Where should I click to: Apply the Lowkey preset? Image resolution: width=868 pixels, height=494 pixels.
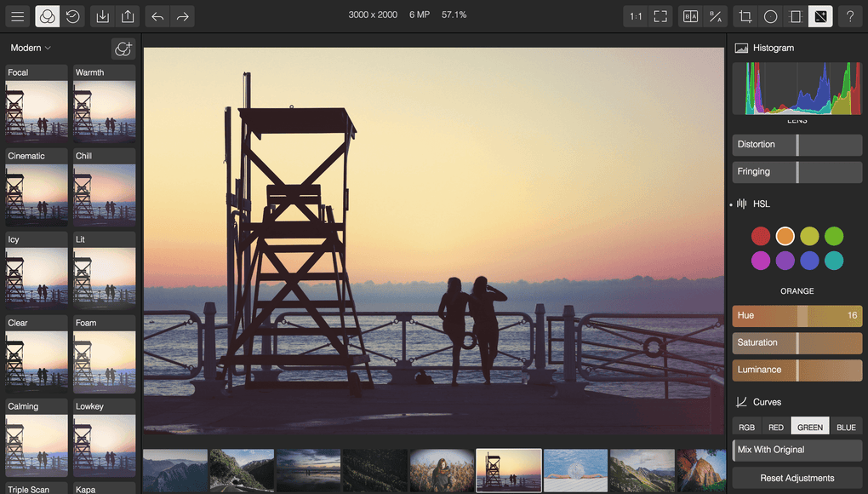105,438
